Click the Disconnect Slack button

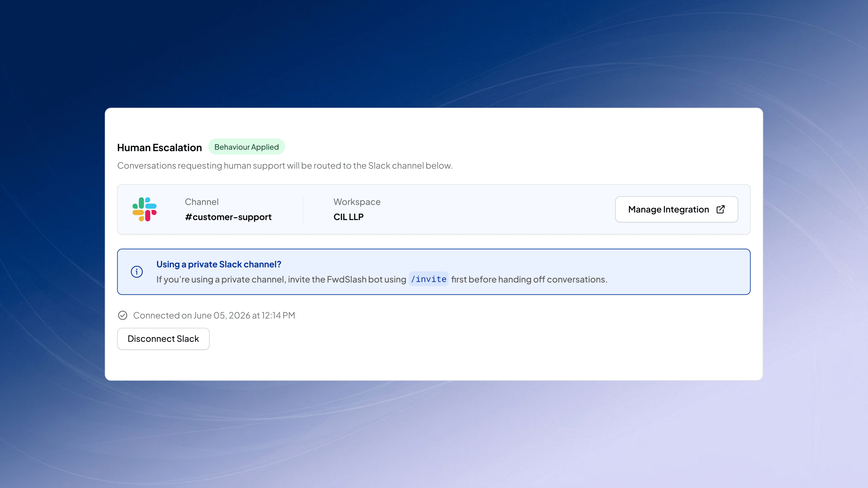coord(163,339)
